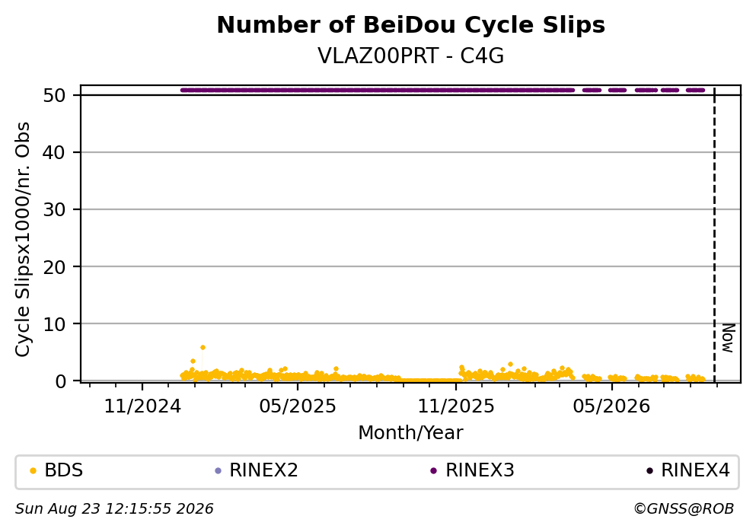Select the RINEX3 legend text
756x532 pixels.
pos(480,470)
